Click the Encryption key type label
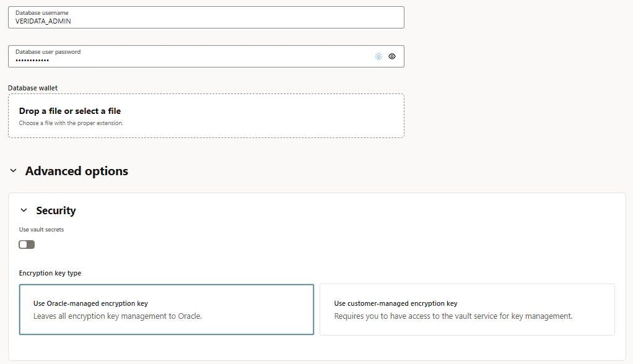Screen dimensions: 633x364 (50, 273)
